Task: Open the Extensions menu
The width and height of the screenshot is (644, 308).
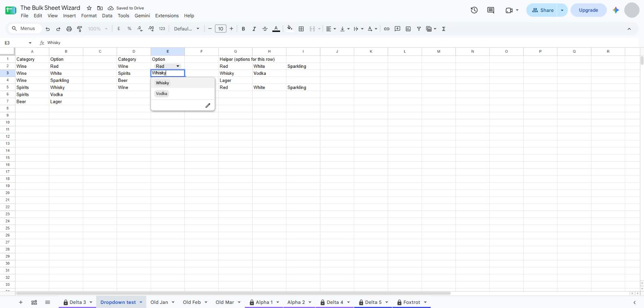Action: [167, 16]
